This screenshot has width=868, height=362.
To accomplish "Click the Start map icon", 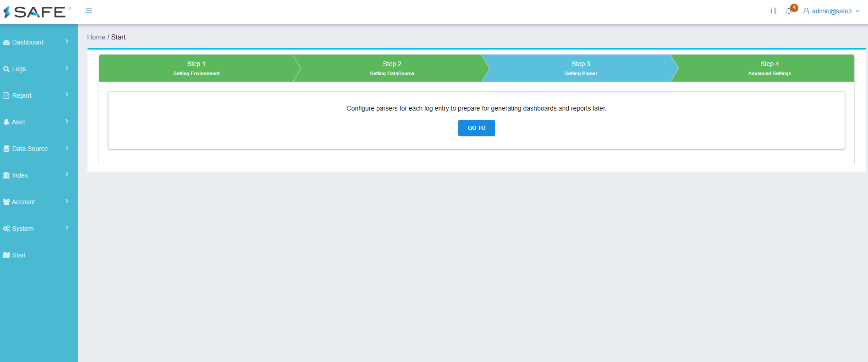I will [6, 255].
